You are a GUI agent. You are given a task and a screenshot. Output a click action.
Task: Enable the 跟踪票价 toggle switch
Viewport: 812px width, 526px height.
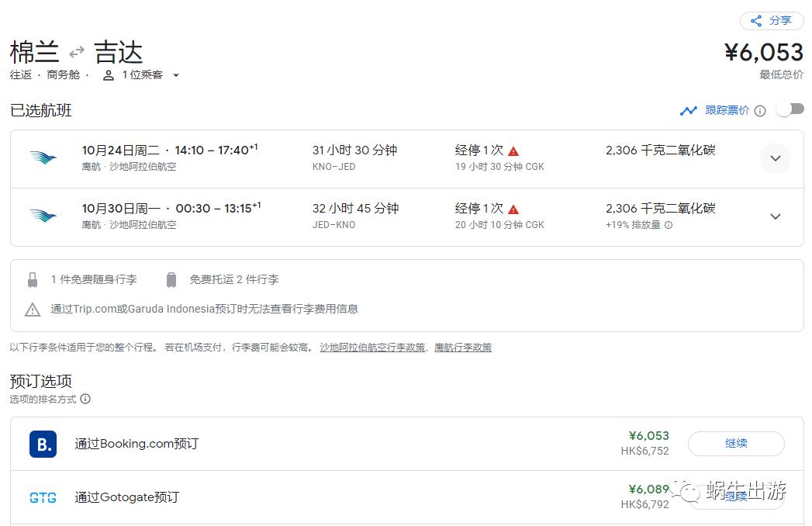790,109
